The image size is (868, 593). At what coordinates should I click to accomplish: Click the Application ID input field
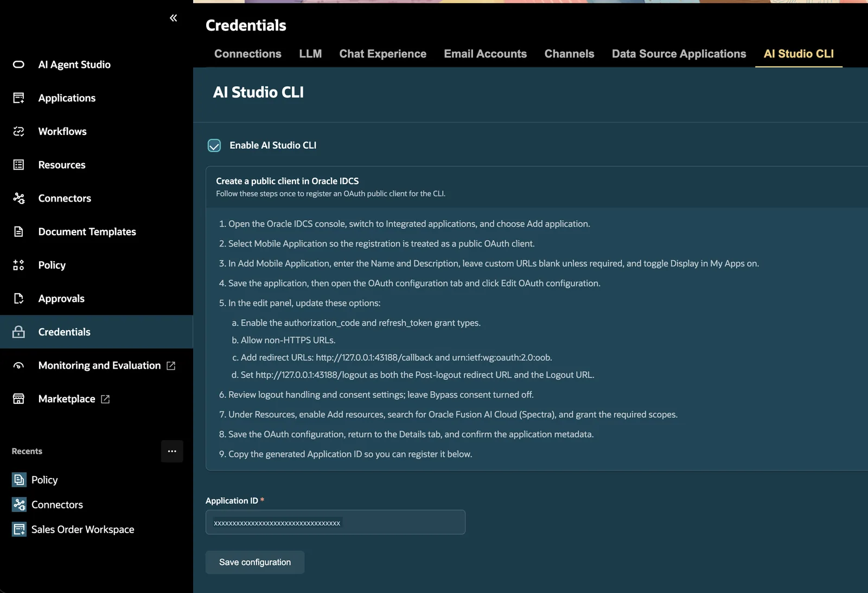pos(335,522)
